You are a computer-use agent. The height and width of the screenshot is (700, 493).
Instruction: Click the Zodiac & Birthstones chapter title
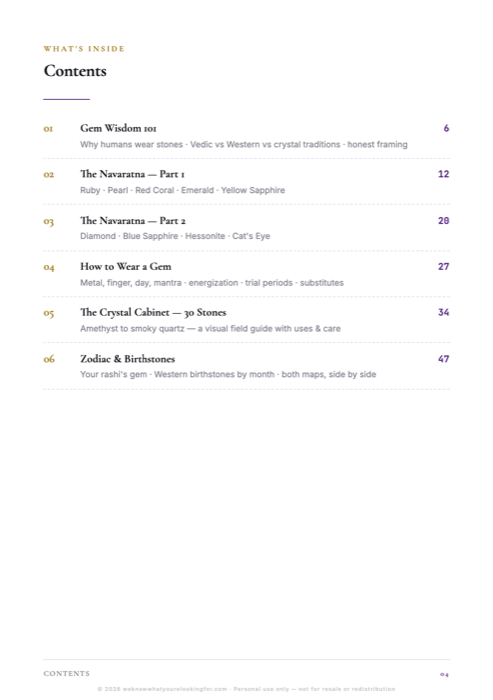[127, 358]
